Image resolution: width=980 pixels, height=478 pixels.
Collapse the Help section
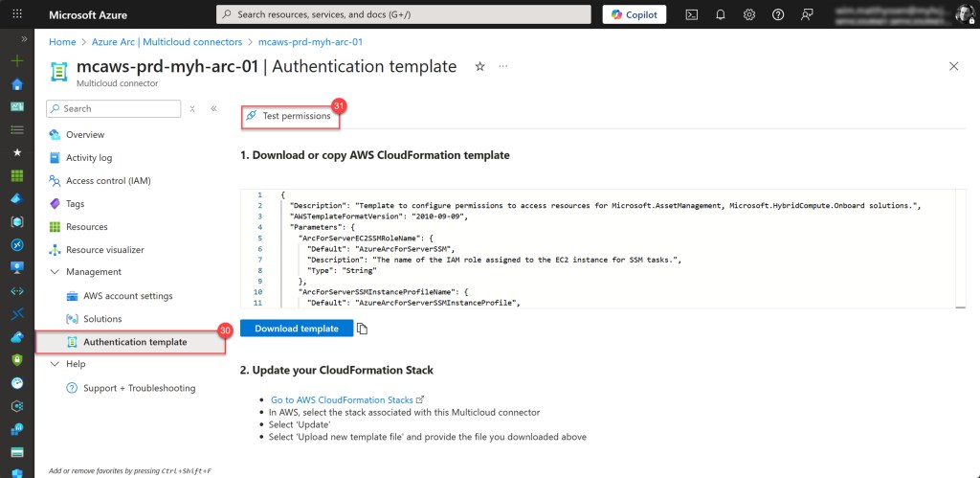(x=54, y=364)
